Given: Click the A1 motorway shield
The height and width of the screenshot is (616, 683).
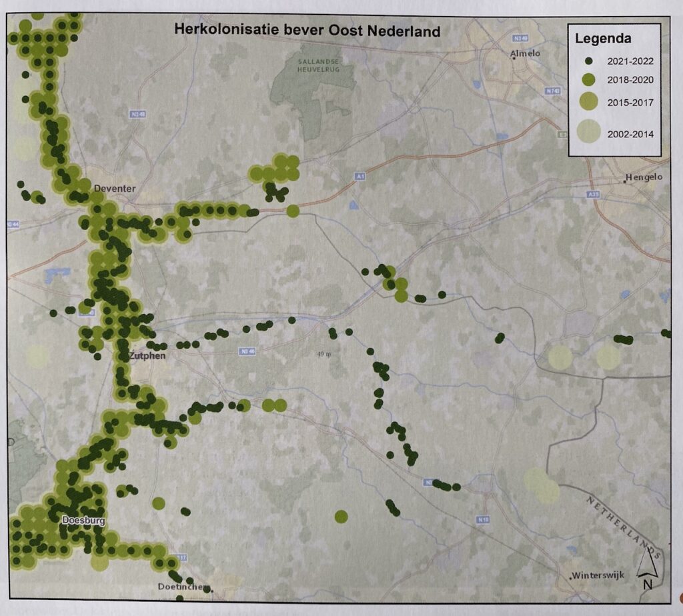Looking at the screenshot, I should point(360,176).
